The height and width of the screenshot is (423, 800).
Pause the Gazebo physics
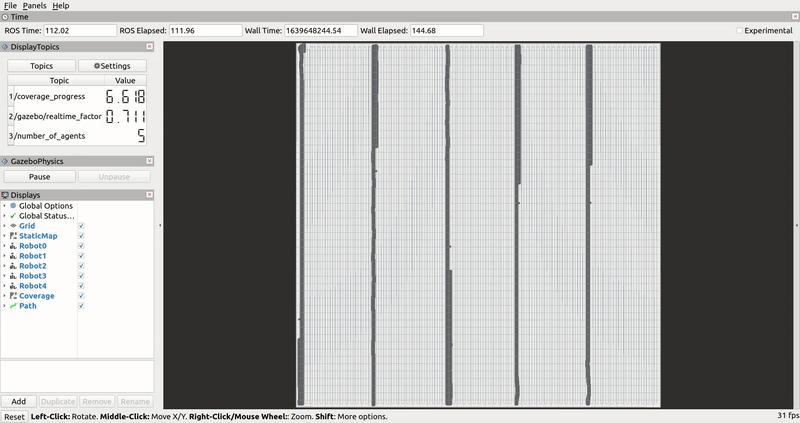pos(39,177)
